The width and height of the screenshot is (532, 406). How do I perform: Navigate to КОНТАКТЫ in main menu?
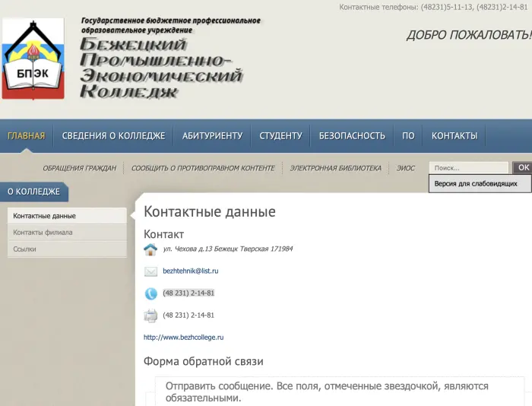(x=454, y=136)
